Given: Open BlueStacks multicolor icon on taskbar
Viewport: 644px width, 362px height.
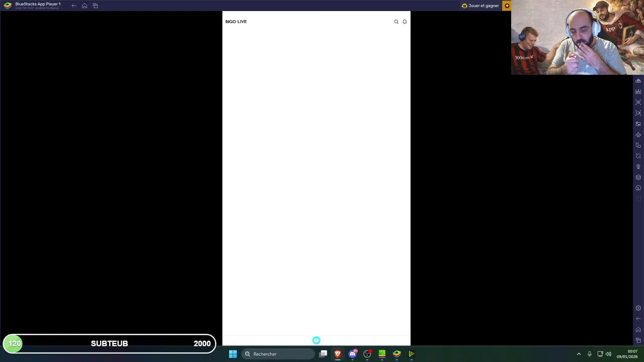Looking at the screenshot, I should tap(397, 354).
